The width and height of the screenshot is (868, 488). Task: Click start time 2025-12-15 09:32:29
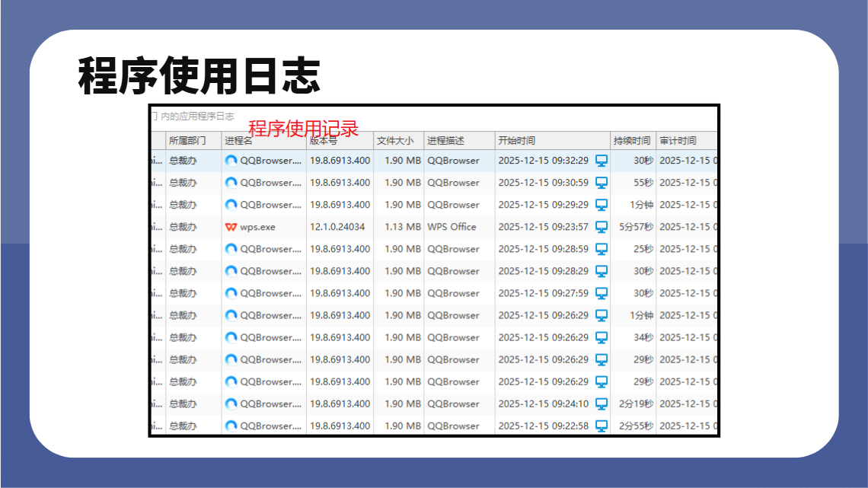tap(543, 161)
